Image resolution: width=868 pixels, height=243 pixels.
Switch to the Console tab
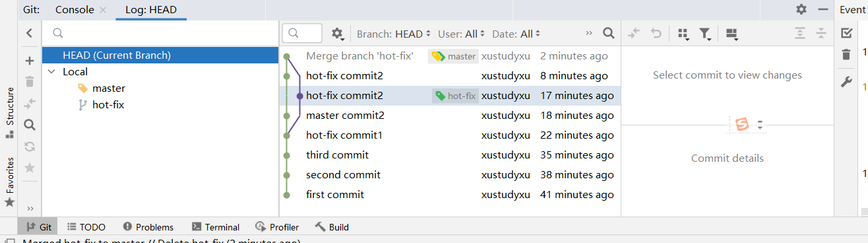point(75,10)
